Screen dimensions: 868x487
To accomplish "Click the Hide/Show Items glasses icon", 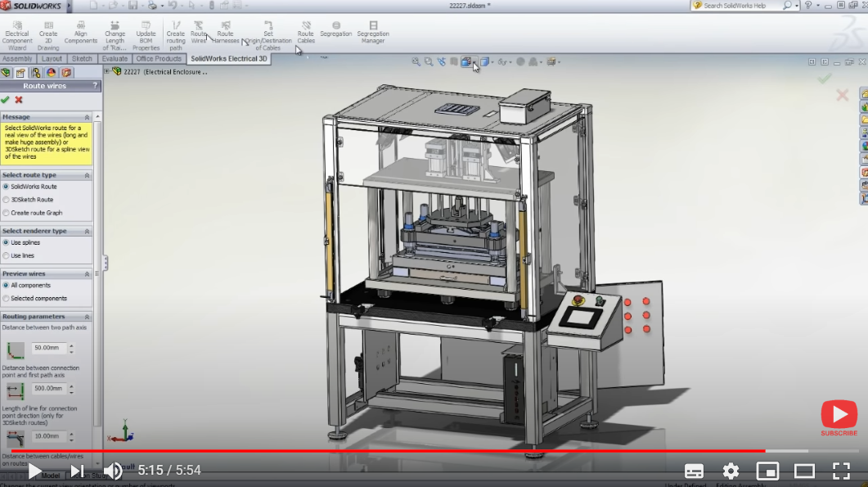I will [x=501, y=62].
